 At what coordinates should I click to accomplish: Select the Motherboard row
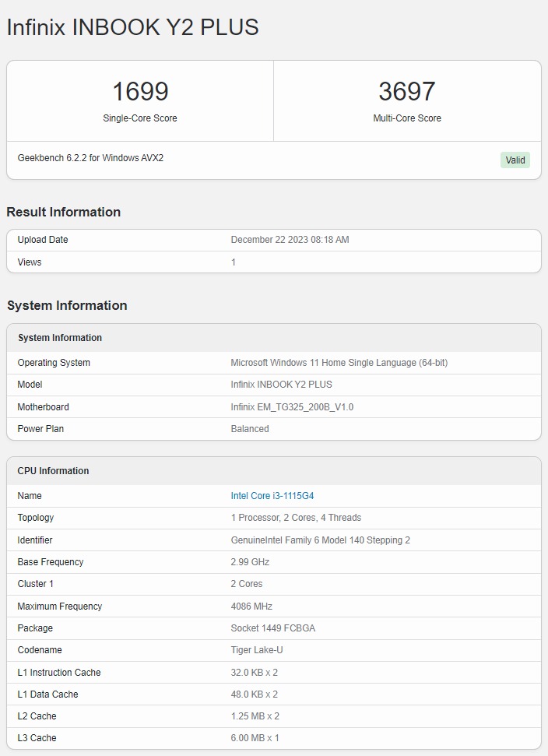(272, 406)
